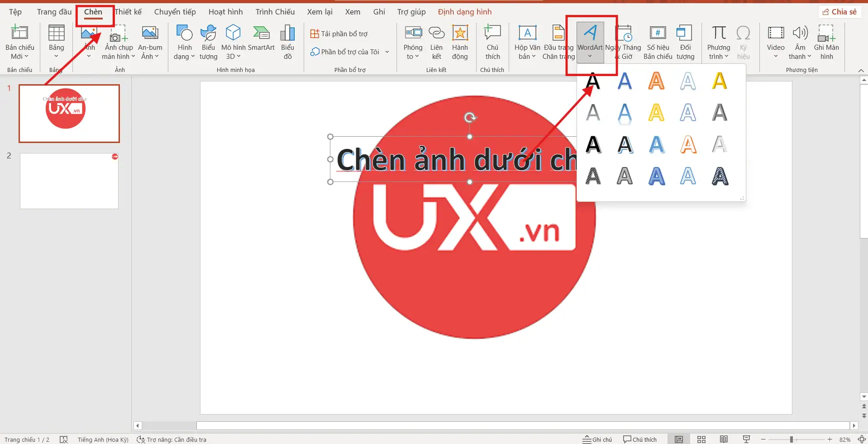Click the Chia sẻ button
This screenshot has height=444, width=868.
839,11
